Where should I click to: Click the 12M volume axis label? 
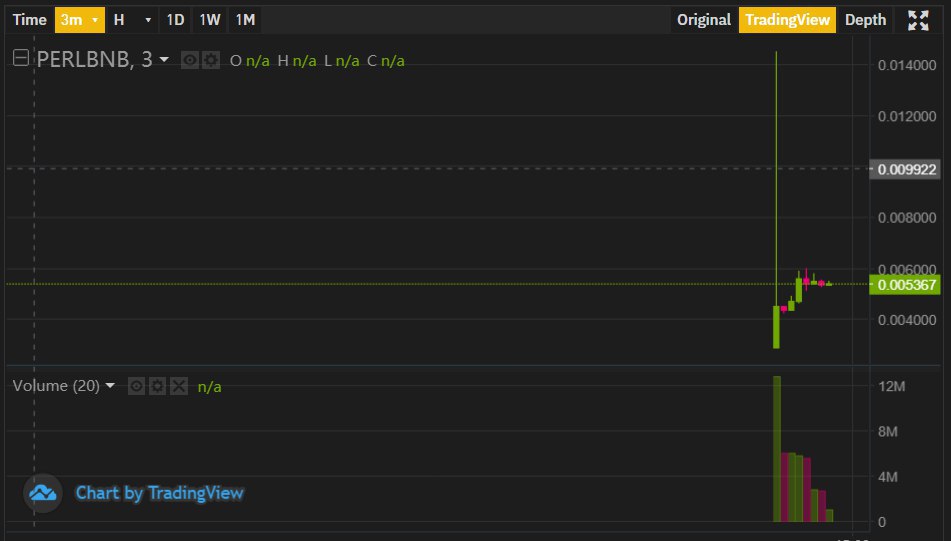[x=892, y=386]
